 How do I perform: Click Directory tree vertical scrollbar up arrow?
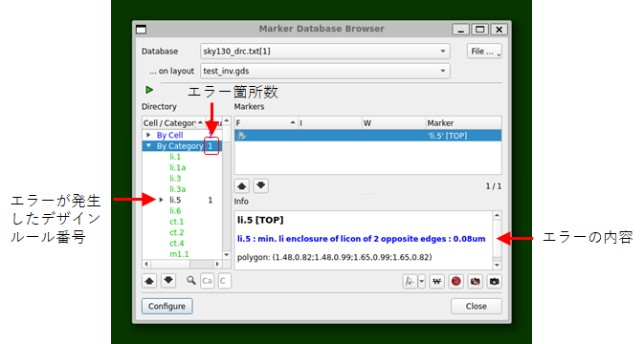(x=226, y=121)
